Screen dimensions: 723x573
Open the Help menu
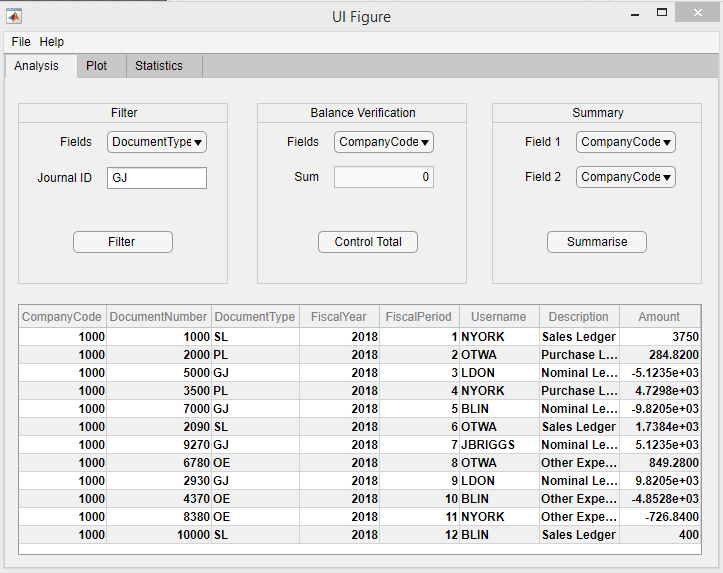[x=52, y=42]
